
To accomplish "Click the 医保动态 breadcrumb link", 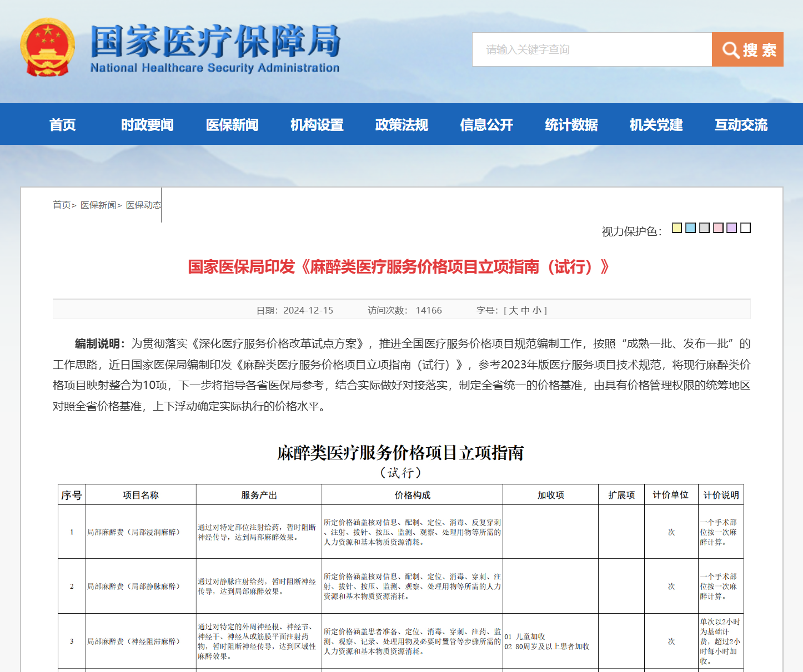I will 143,205.
